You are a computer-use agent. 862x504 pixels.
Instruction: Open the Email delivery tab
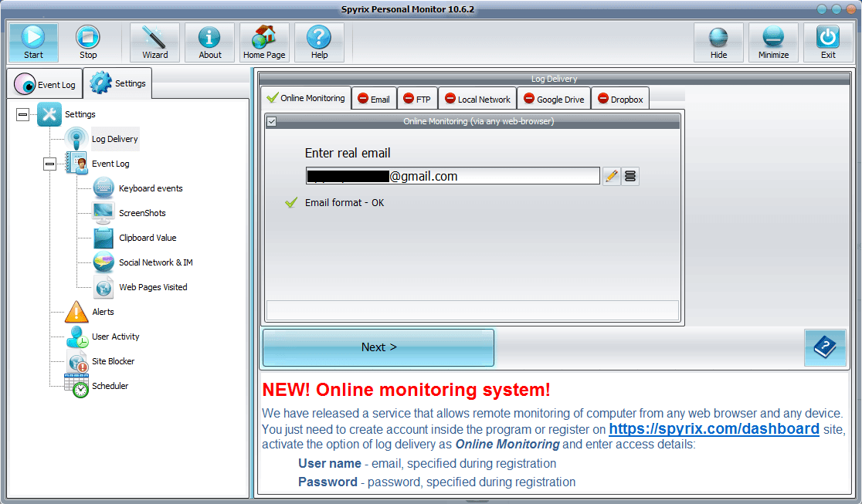(375, 99)
